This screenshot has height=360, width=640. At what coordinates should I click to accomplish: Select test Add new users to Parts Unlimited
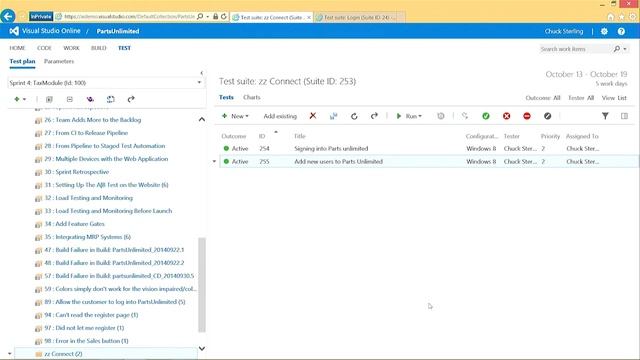coord(338,162)
